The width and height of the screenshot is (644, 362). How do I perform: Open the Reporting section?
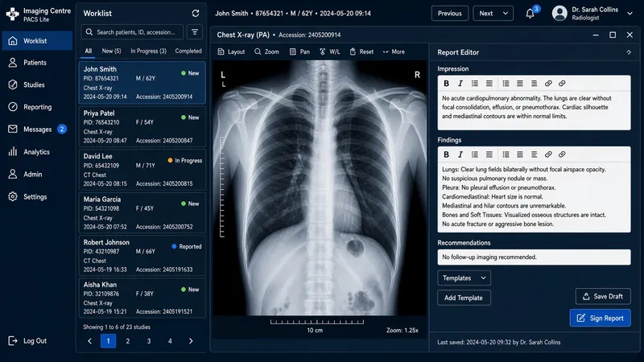click(37, 107)
